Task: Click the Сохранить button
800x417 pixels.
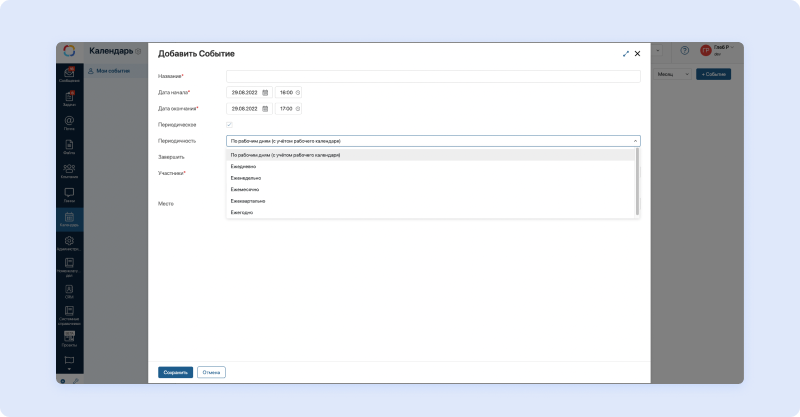Action: (x=175, y=372)
